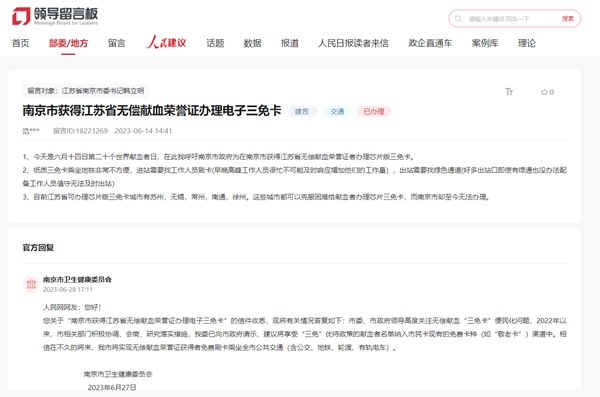The height and width of the screenshot is (397, 600).
Task: Open the 首页 nav item
Action: pyautogui.click(x=21, y=43)
